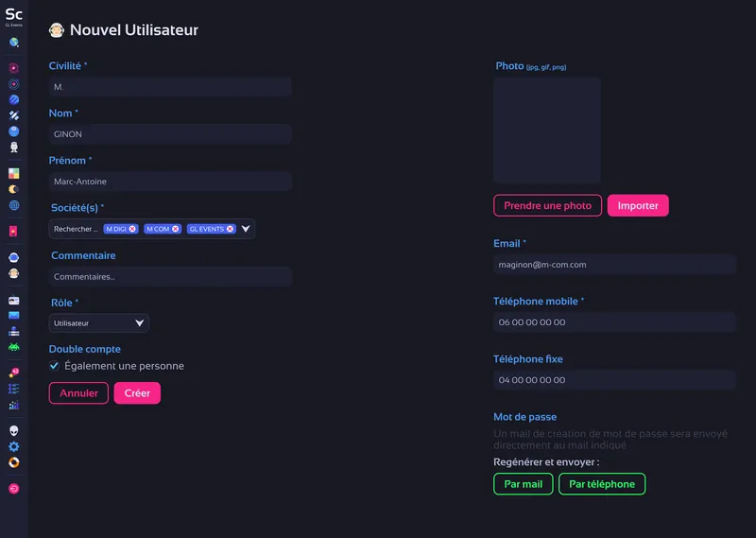Click the satellite icon in the sidebar
The height and width of the screenshot is (538, 756).
click(x=14, y=115)
